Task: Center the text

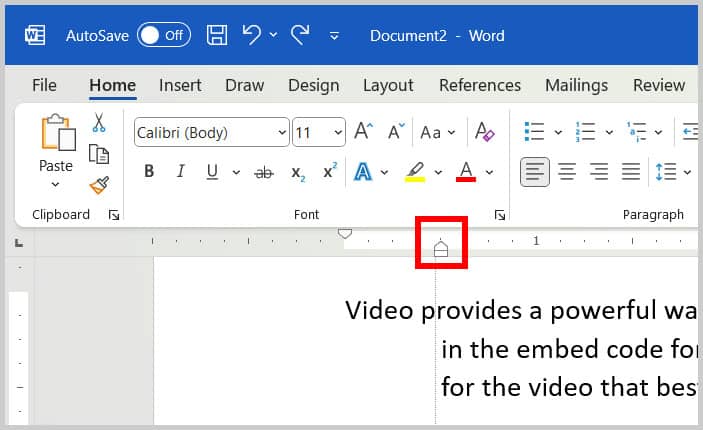Action: point(567,171)
